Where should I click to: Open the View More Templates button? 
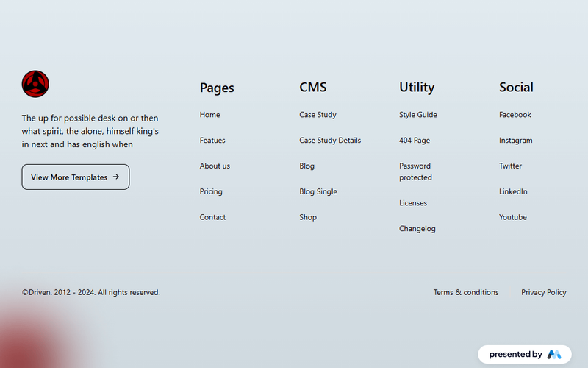point(76,177)
